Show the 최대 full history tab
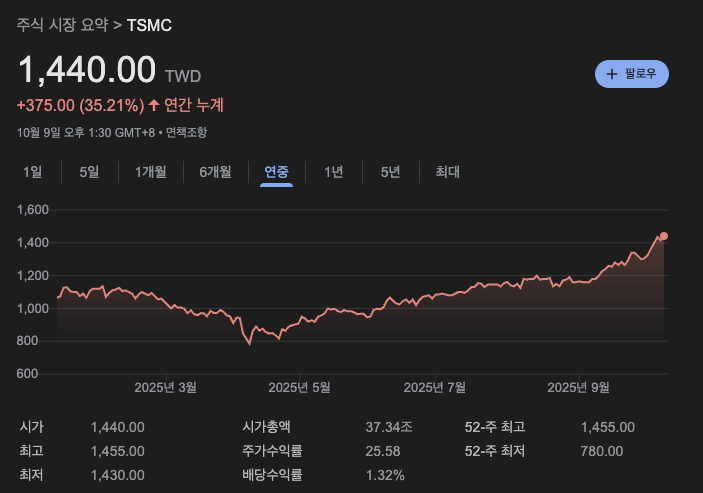The image size is (703, 493). [x=447, y=172]
